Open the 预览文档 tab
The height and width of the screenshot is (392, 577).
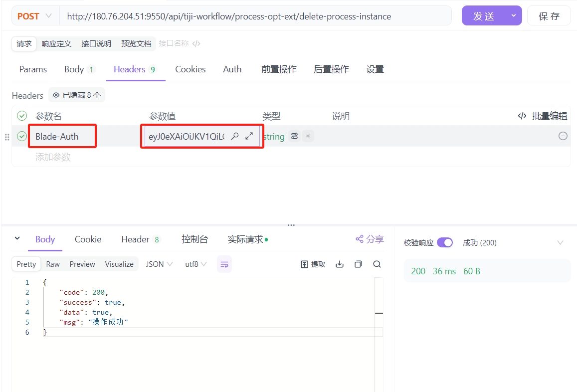136,44
